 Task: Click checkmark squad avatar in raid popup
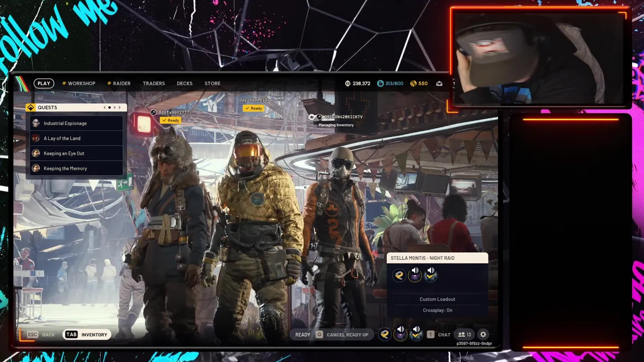(x=431, y=276)
